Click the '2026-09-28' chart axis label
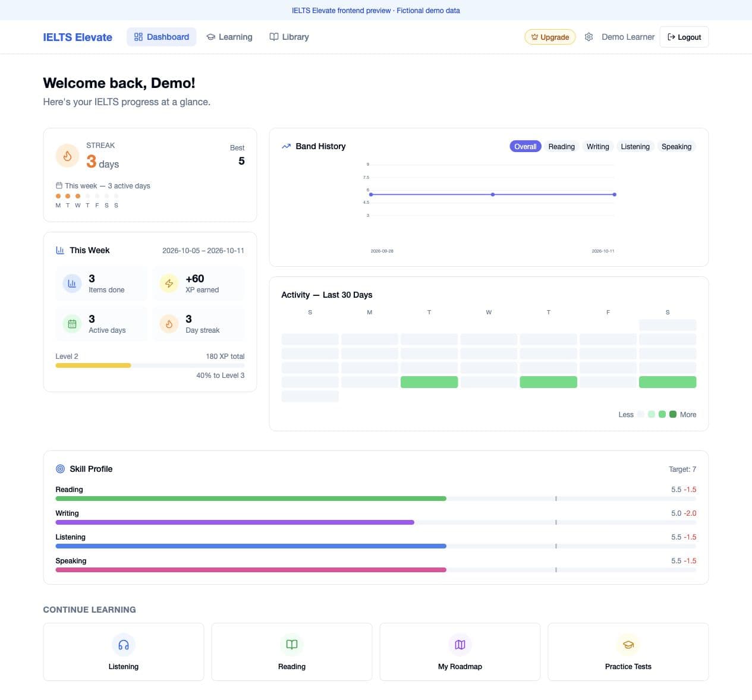This screenshot has height=700, width=752. [382, 251]
